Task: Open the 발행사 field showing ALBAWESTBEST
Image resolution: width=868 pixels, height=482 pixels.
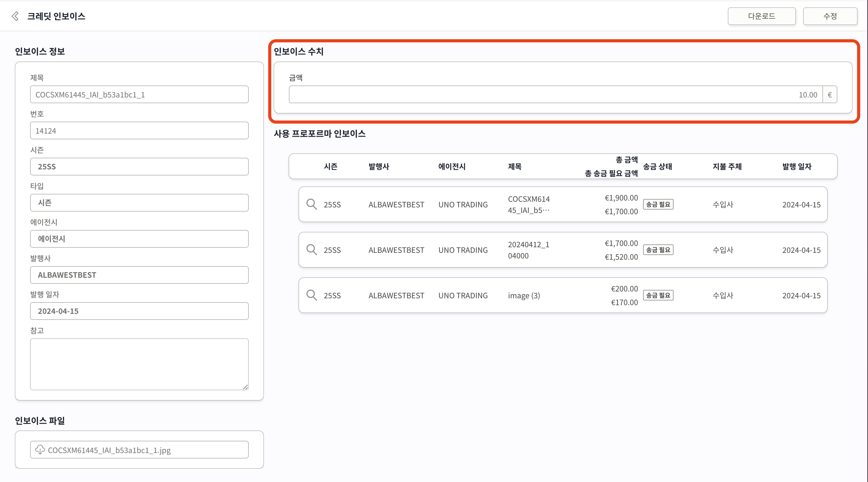Action: point(139,275)
